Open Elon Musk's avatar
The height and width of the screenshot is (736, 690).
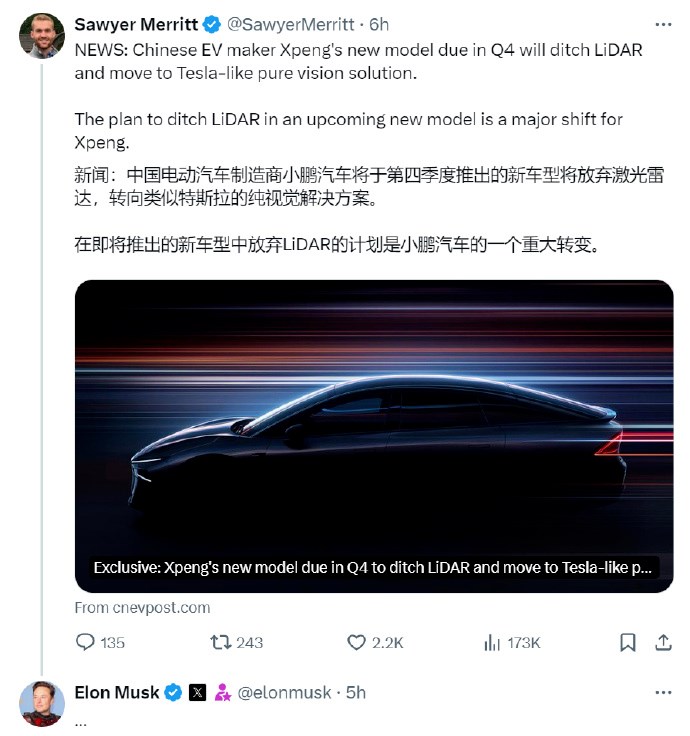click(42, 704)
